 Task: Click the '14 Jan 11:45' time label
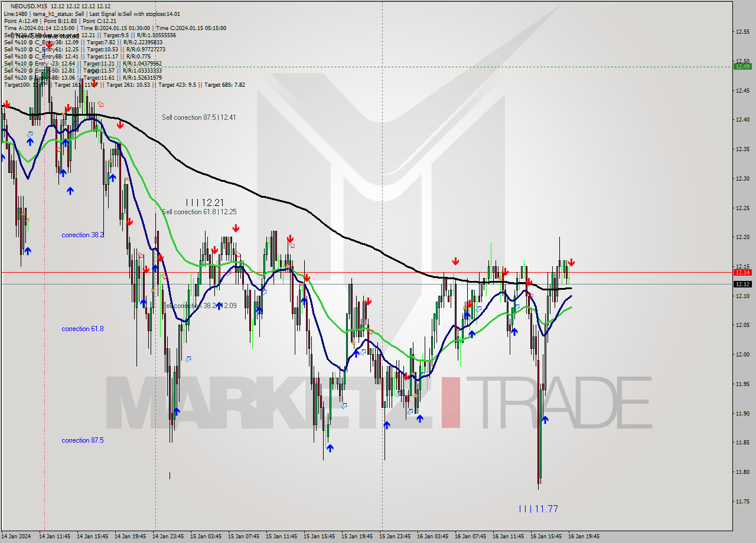click(x=54, y=537)
